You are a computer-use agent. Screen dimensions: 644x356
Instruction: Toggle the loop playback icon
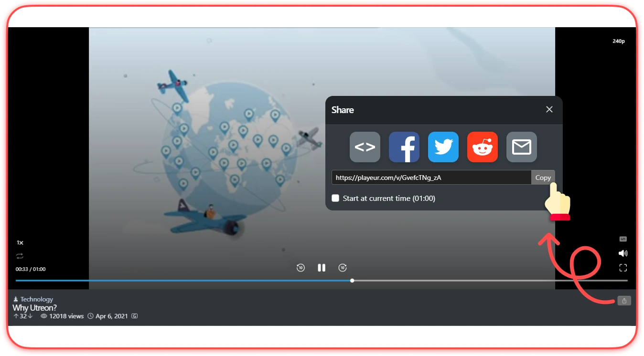coord(20,256)
